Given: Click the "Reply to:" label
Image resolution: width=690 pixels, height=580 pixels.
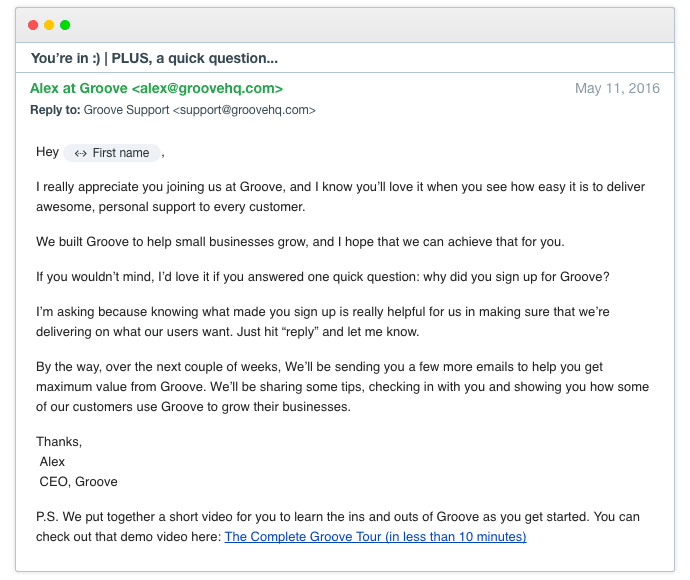Looking at the screenshot, I should pyautogui.click(x=55, y=110).
